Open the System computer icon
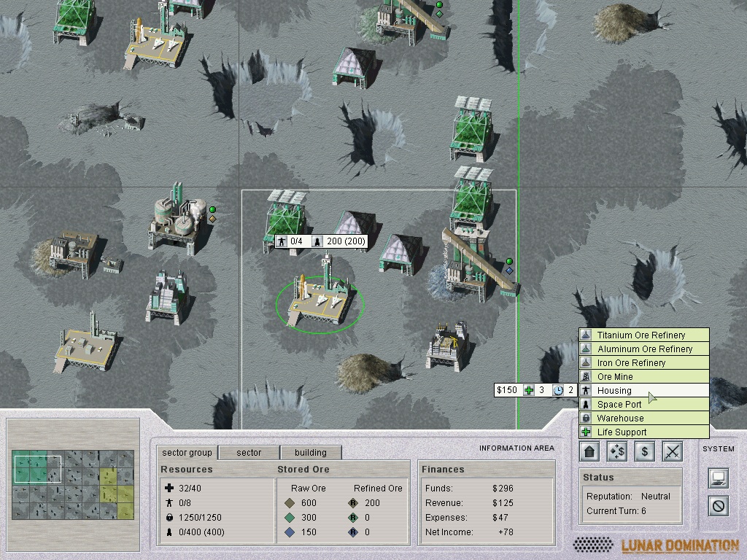 tap(719, 478)
